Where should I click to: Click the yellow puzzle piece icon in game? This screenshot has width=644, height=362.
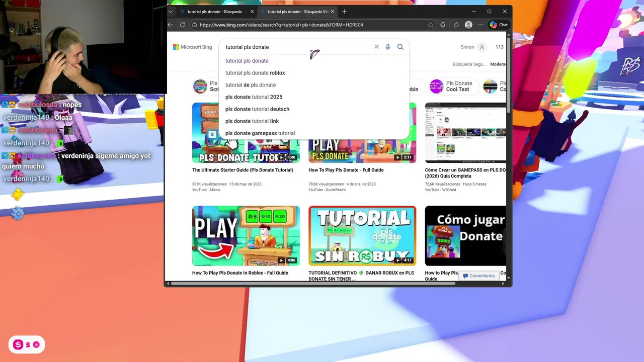18,195
